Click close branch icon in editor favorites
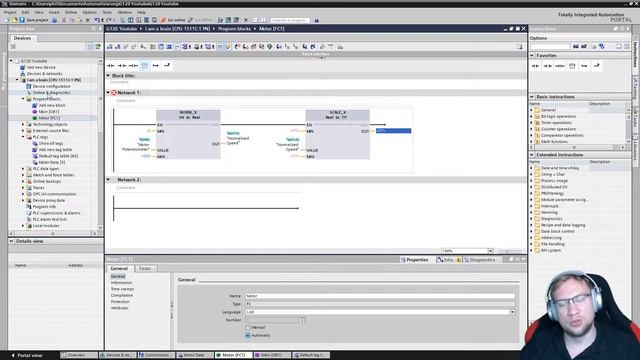Viewport: 640px width, 360px height. pyautogui.click(x=167, y=65)
